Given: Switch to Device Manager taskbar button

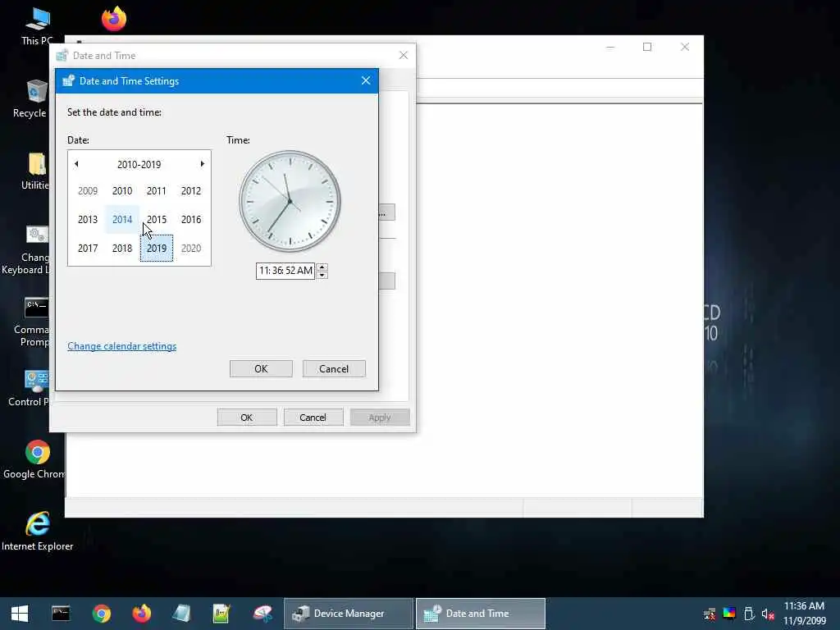Looking at the screenshot, I should (348, 614).
